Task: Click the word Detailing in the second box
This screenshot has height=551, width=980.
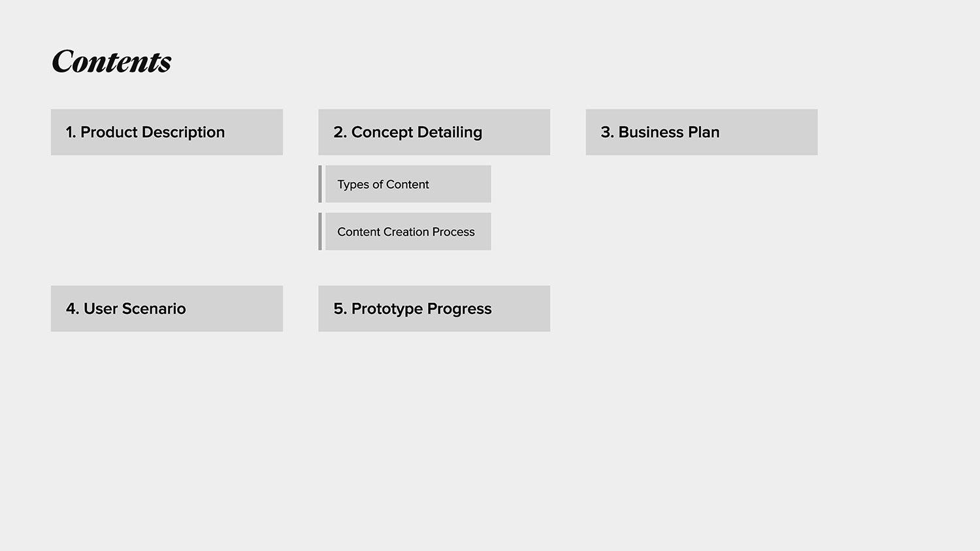Action: [449, 133]
